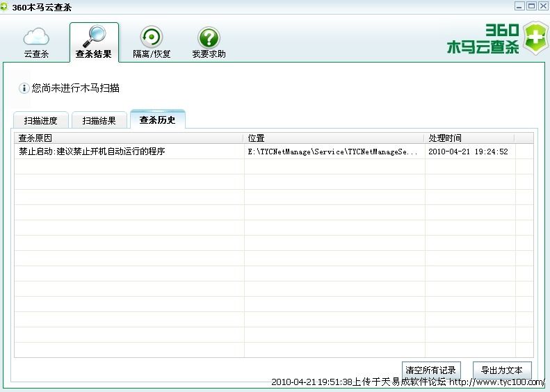
Task: Click the 360 green shield logo
Action: tap(533, 39)
